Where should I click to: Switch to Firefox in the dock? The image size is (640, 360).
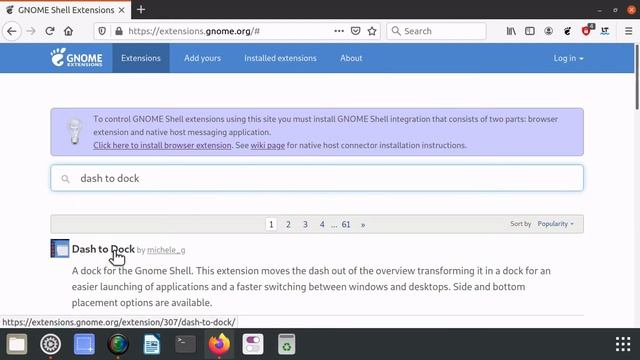point(219,344)
